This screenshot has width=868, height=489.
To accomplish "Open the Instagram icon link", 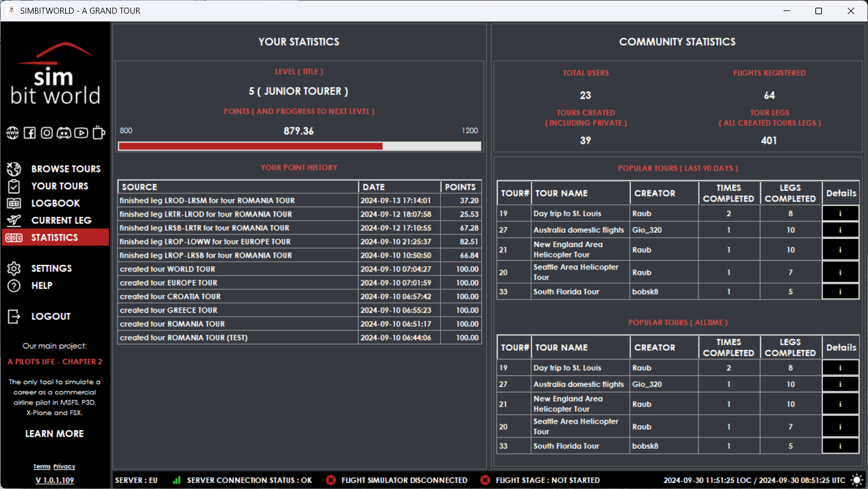I will pyautogui.click(x=47, y=133).
